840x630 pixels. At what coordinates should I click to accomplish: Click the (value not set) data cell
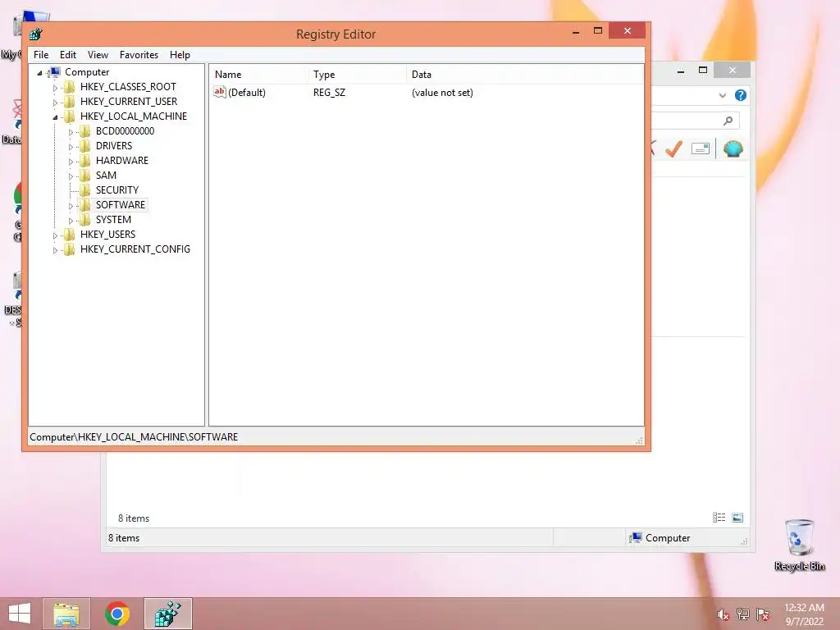[x=442, y=93]
